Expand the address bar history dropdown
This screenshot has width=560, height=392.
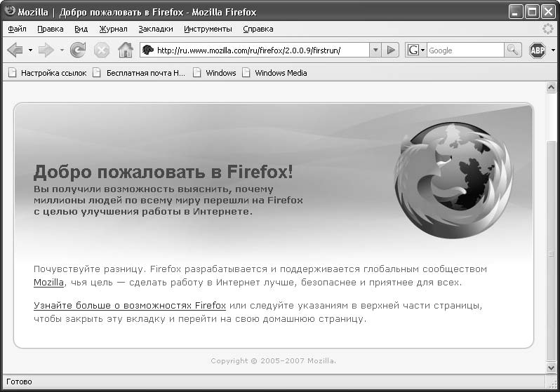[x=375, y=50]
